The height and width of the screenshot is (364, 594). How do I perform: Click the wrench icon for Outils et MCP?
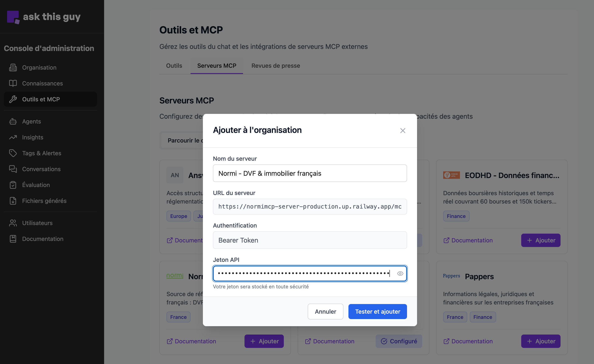pos(13,99)
